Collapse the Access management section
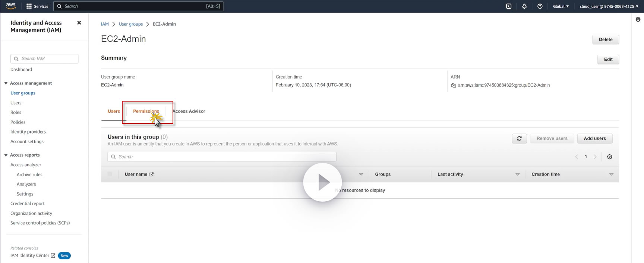 pos(6,83)
